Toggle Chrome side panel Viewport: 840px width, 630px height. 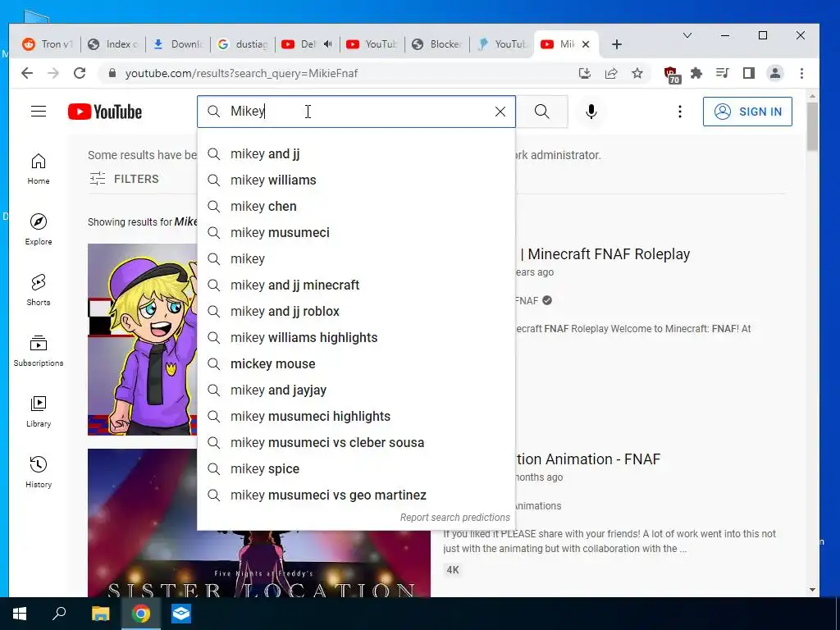[x=748, y=73]
